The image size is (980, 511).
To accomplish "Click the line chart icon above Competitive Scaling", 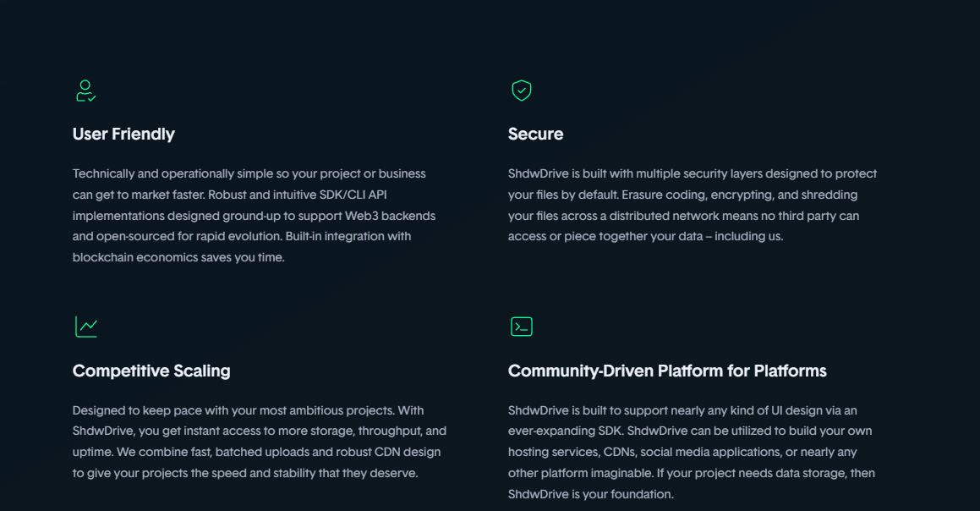I will pyautogui.click(x=86, y=327).
